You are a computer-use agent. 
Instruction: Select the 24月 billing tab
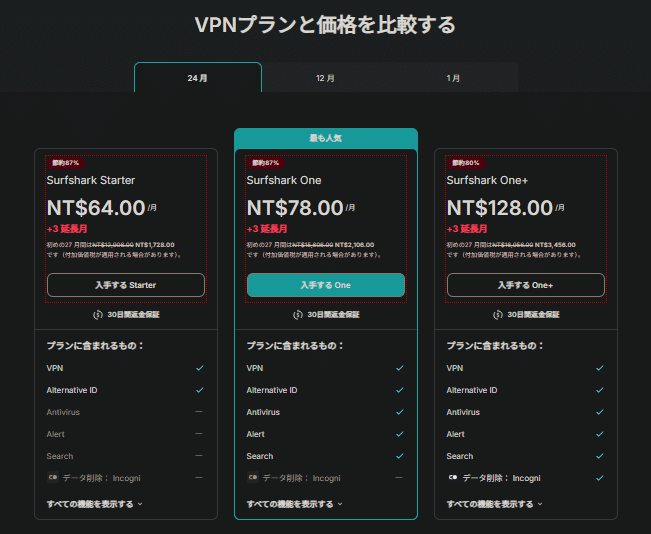click(x=198, y=78)
